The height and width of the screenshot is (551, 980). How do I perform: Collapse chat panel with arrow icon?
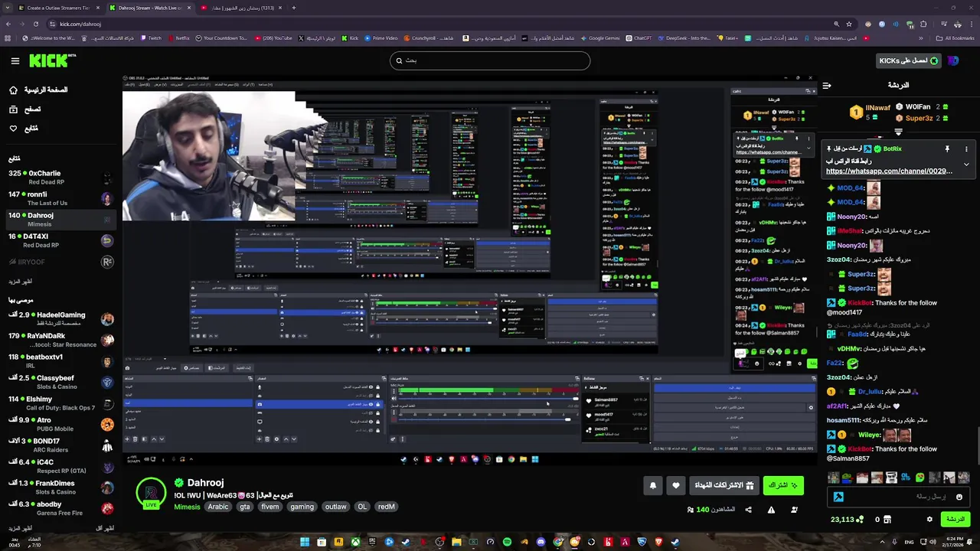pyautogui.click(x=827, y=86)
